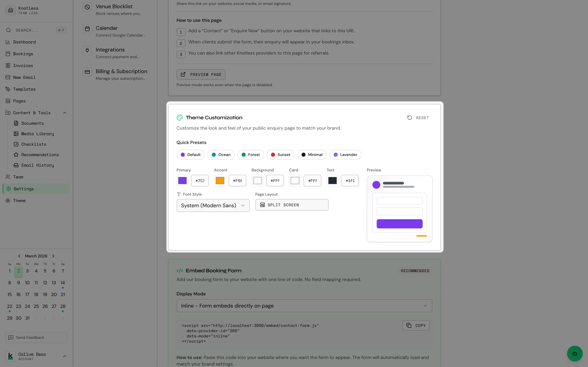Open the Font Style dropdown
Viewport: 588px width, 367px height.
point(213,205)
